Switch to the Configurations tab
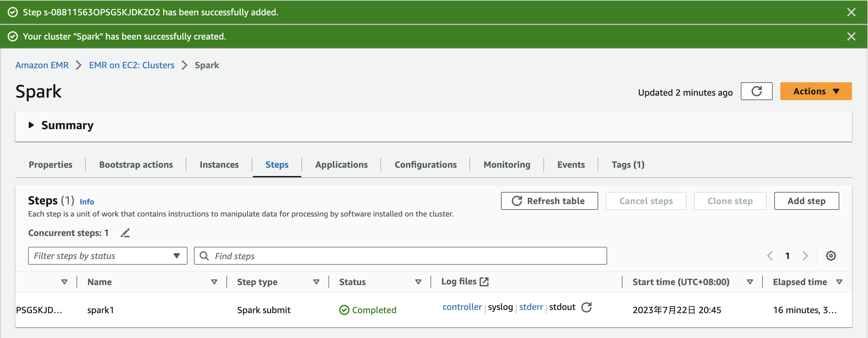The height and width of the screenshot is (338, 868). coord(426,165)
